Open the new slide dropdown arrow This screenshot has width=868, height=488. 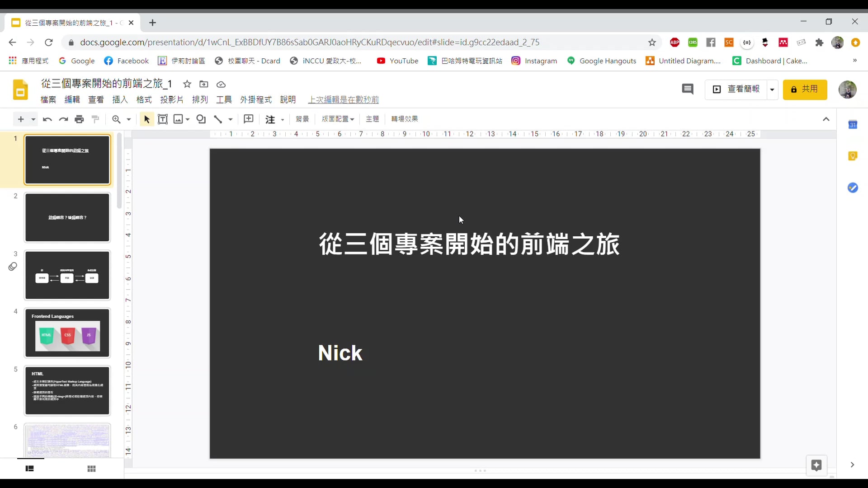[32, 119]
